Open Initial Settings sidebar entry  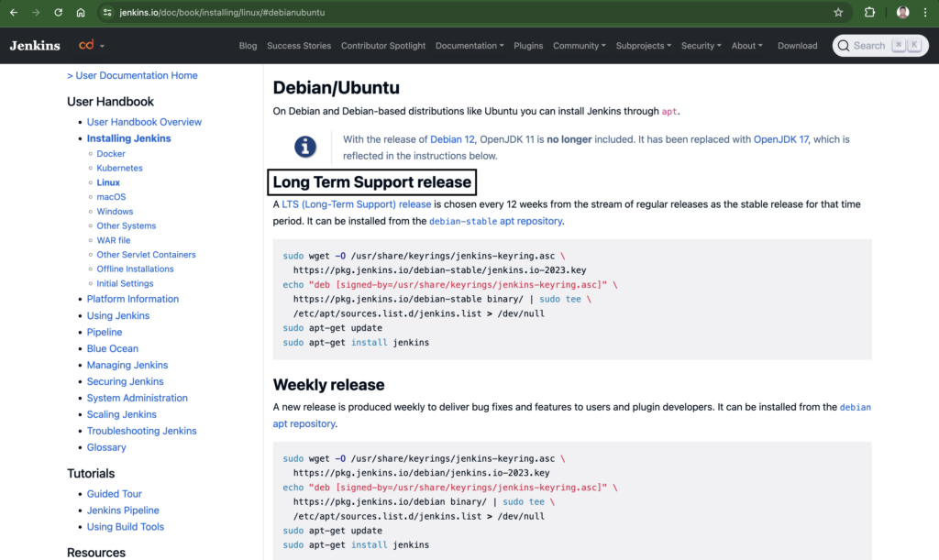tap(125, 283)
